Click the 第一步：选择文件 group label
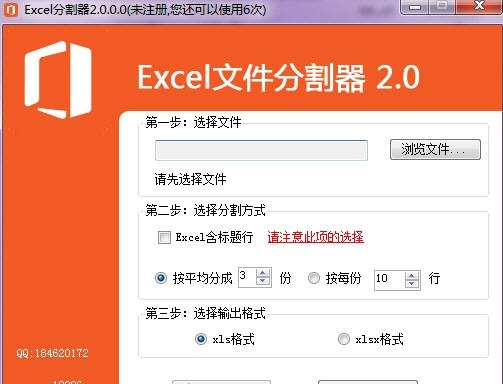The height and width of the screenshot is (384, 503). (193, 122)
